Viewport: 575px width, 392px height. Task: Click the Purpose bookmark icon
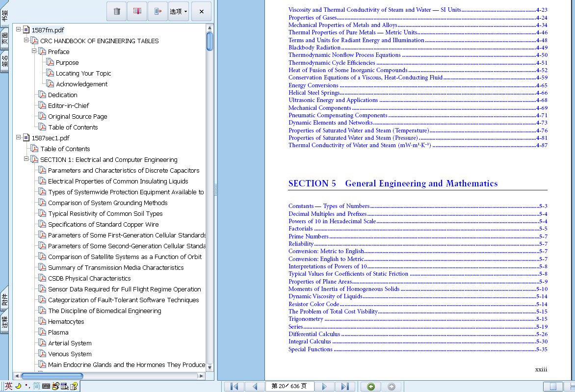click(x=50, y=62)
